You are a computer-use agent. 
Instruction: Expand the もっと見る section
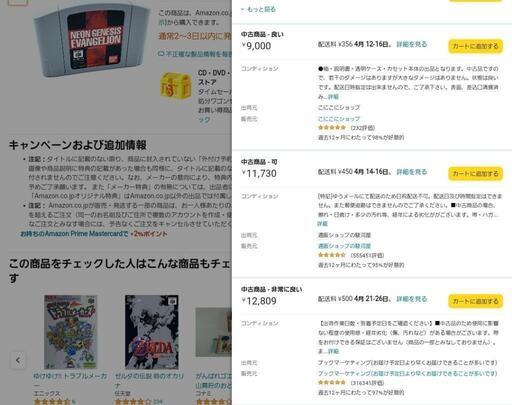pyautogui.click(x=258, y=9)
